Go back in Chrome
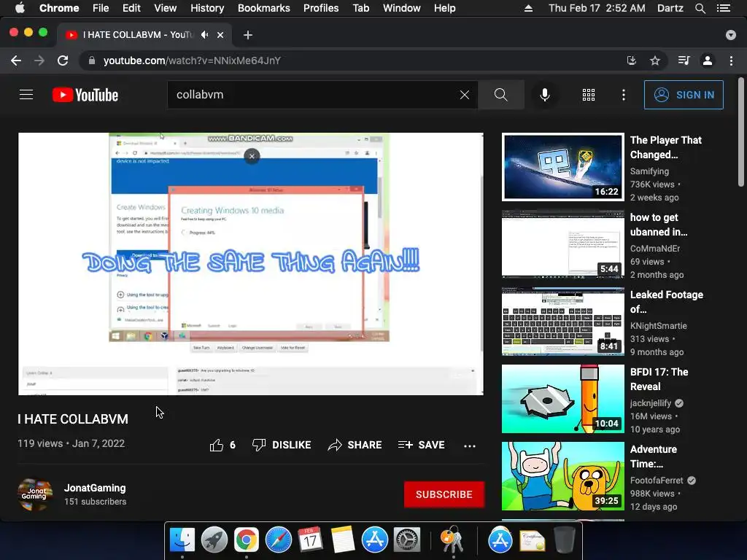The height and width of the screenshot is (560, 747). tap(16, 61)
